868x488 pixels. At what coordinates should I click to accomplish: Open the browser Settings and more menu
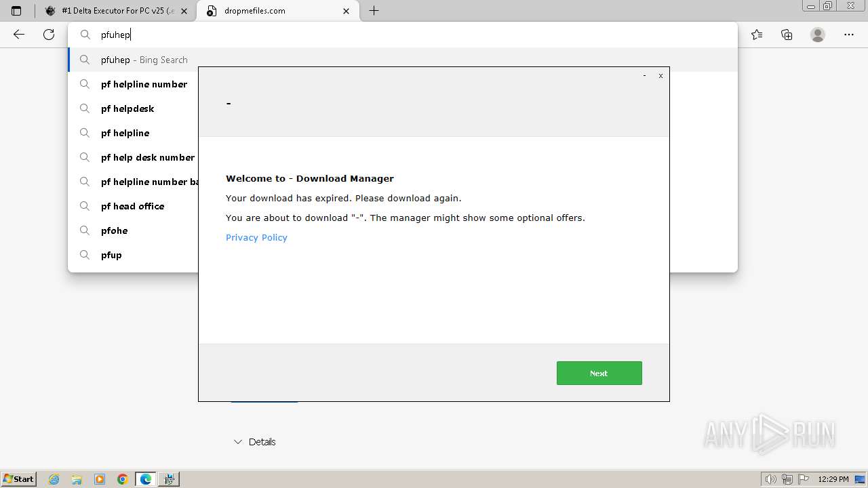(x=849, y=35)
